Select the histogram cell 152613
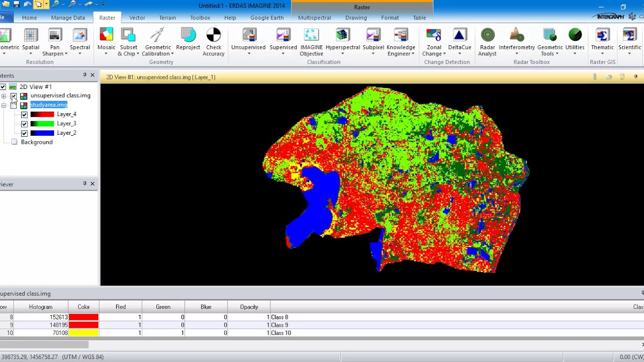This screenshot has height=362, width=644. click(x=41, y=317)
